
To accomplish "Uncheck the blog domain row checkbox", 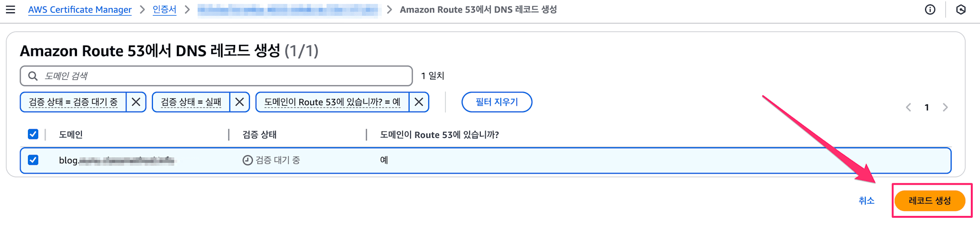I will click(33, 160).
